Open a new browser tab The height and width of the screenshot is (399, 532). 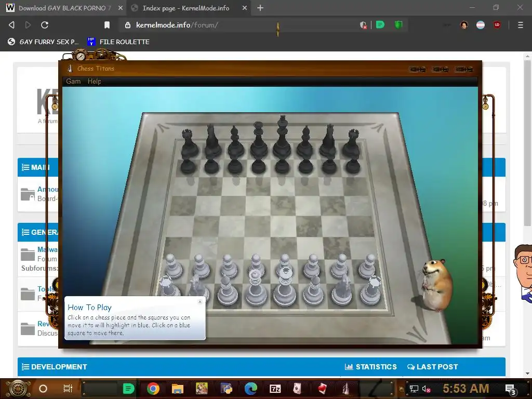[x=260, y=8]
